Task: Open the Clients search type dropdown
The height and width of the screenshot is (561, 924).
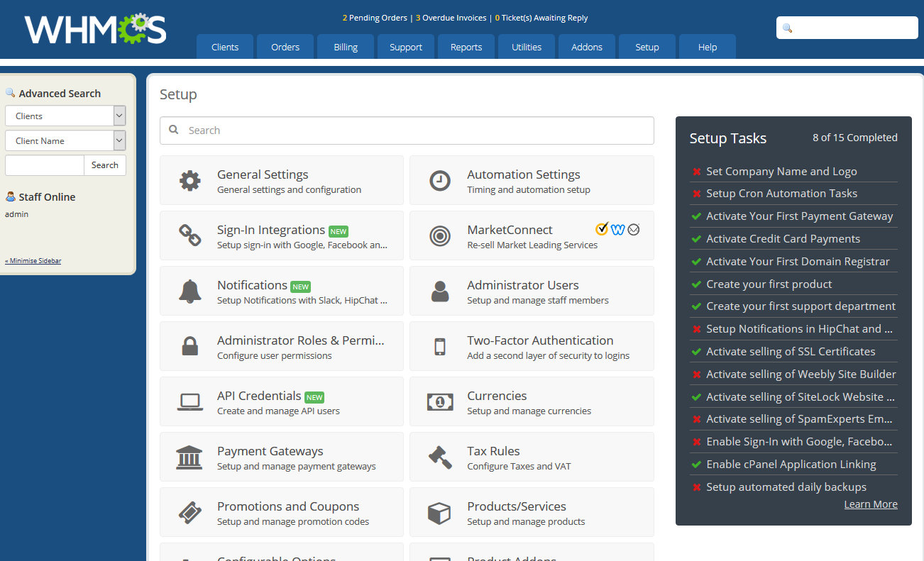Action: point(65,116)
